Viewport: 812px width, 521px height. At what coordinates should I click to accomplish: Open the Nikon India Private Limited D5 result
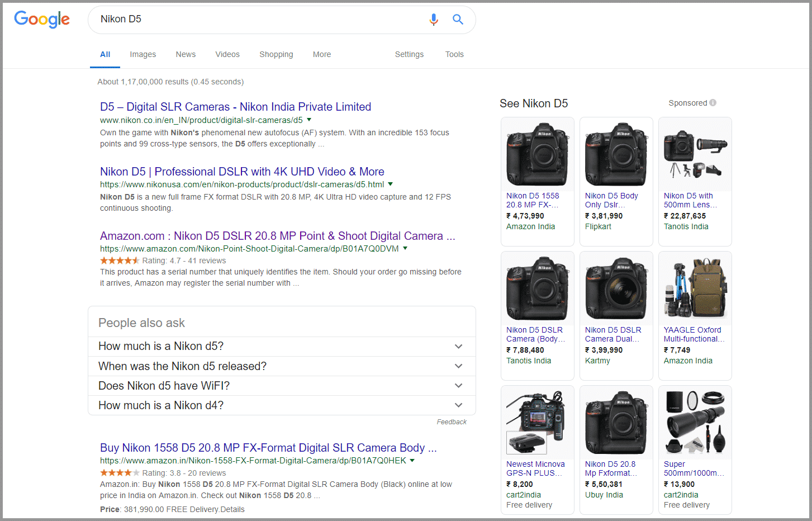235,107
